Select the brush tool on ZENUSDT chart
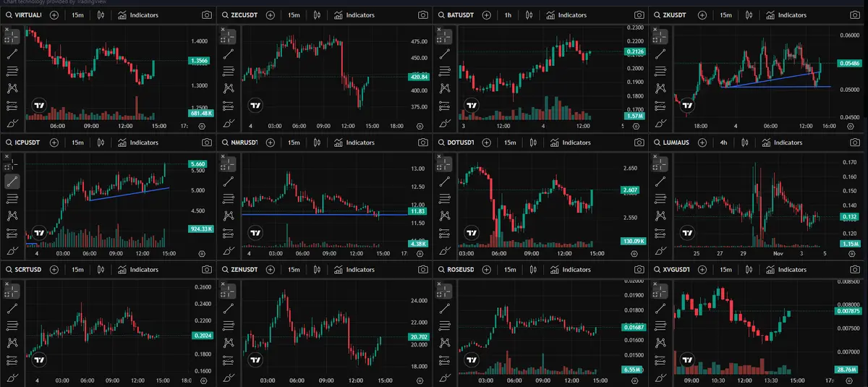The height and width of the screenshot is (387, 868). point(229,378)
